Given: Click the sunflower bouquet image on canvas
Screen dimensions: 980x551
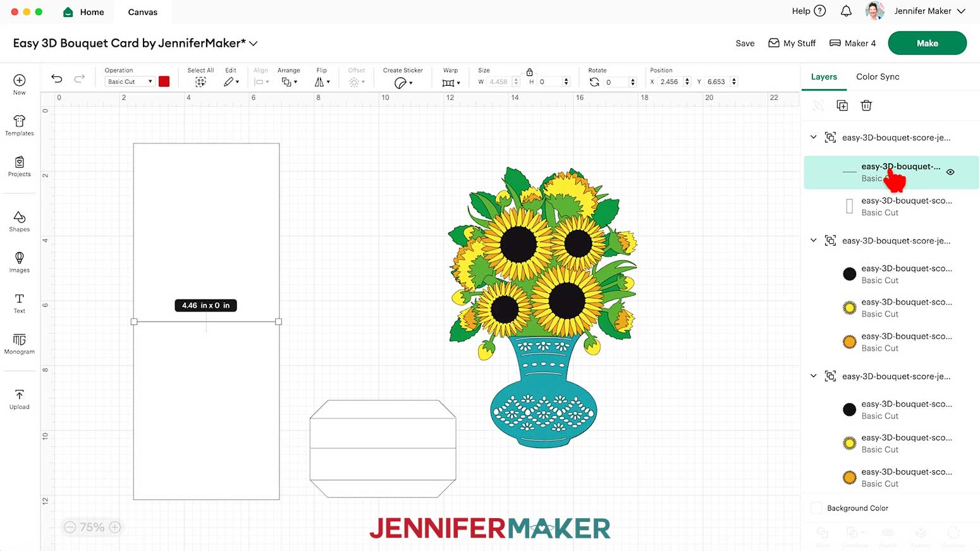Looking at the screenshot, I should pyautogui.click(x=542, y=308).
